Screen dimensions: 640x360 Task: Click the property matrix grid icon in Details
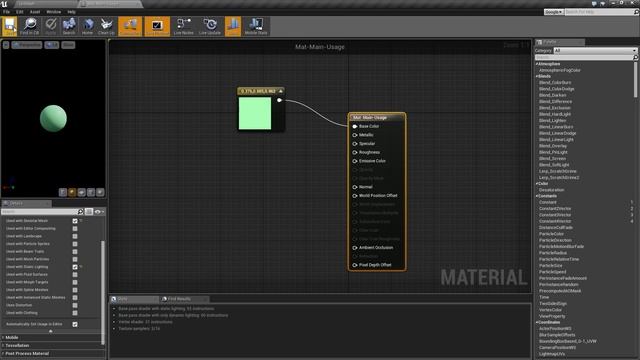tap(89, 211)
